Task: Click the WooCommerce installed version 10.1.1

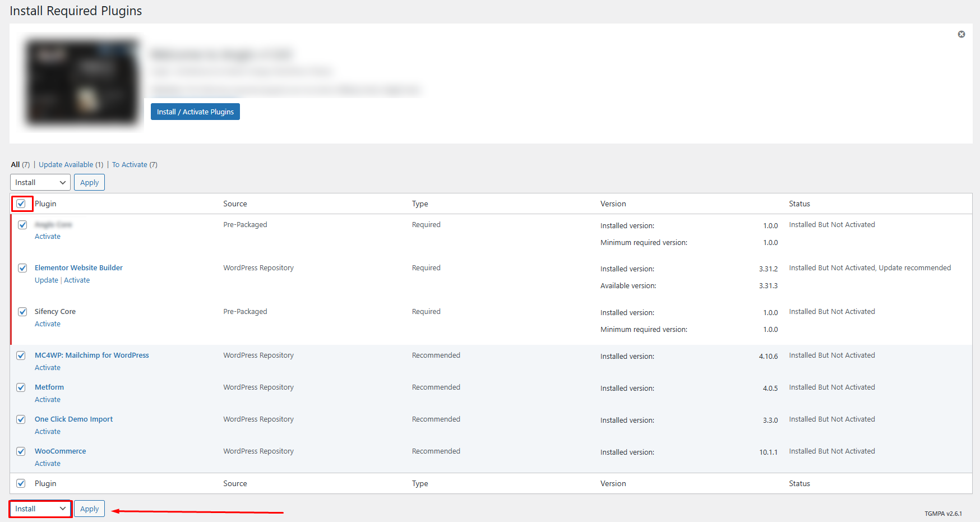Action: click(769, 452)
